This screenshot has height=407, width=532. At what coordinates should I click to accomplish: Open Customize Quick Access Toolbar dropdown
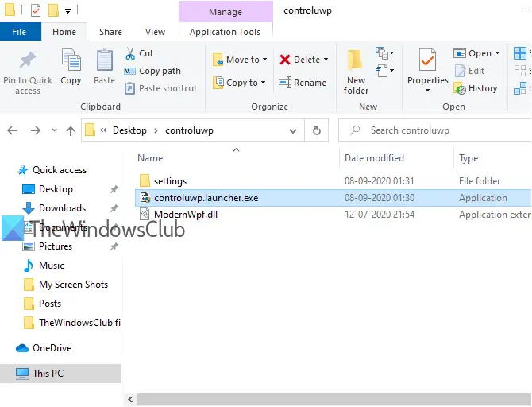[x=67, y=11]
